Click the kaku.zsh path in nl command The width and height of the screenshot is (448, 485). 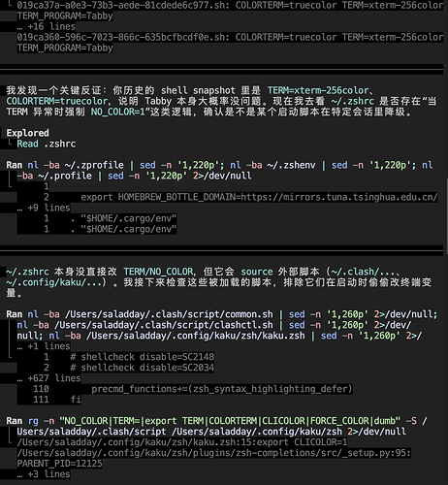195,336
